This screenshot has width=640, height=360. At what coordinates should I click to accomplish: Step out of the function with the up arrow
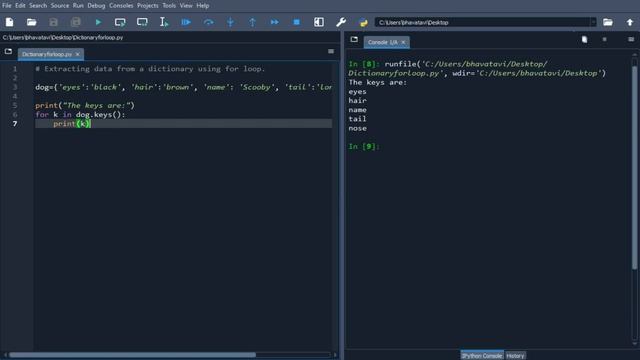click(252, 22)
